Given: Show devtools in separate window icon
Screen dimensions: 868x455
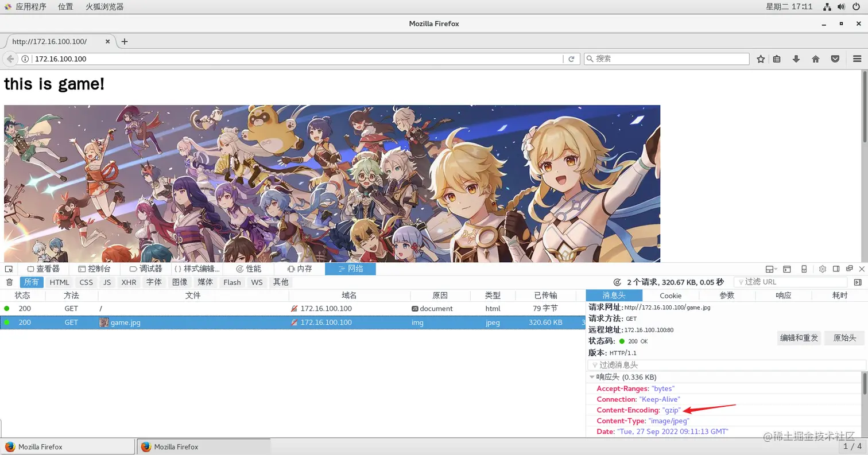Looking at the screenshot, I should 849,269.
